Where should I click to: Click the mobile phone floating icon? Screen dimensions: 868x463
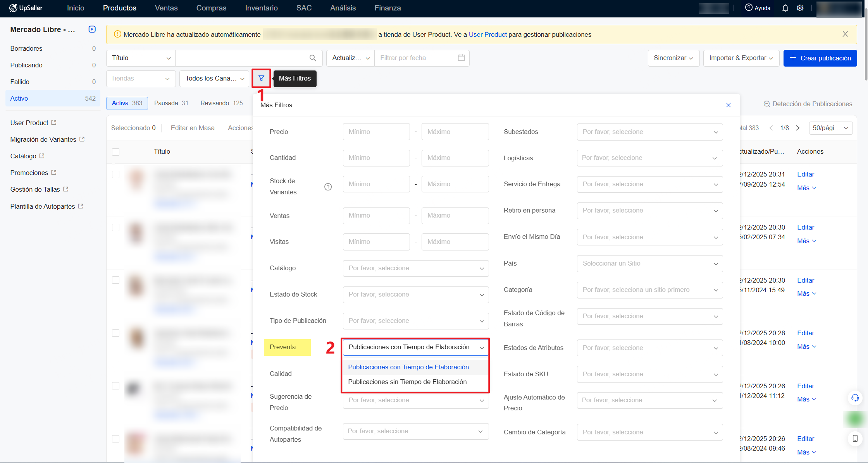(x=855, y=439)
